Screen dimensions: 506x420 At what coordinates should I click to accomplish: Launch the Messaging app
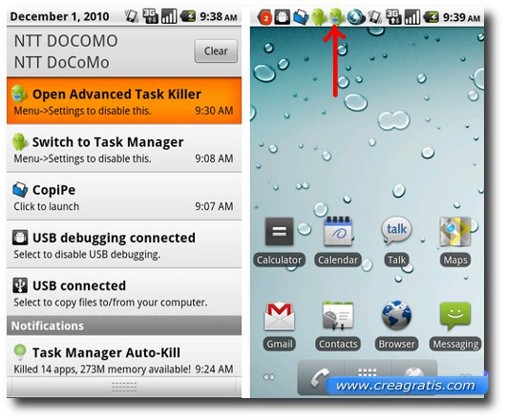pos(455,325)
